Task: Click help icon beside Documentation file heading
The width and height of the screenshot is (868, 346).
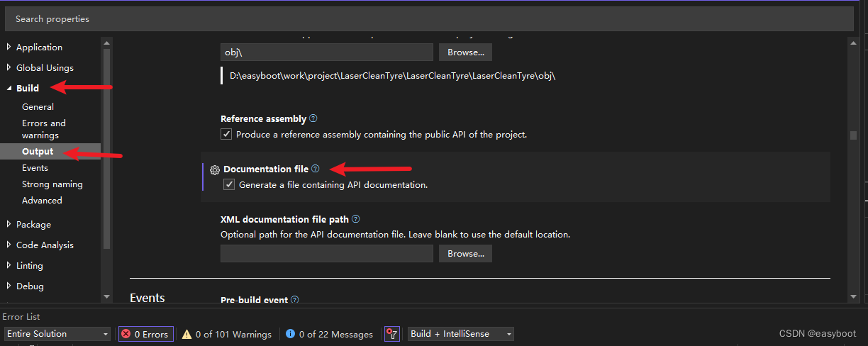Action: click(316, 169)
